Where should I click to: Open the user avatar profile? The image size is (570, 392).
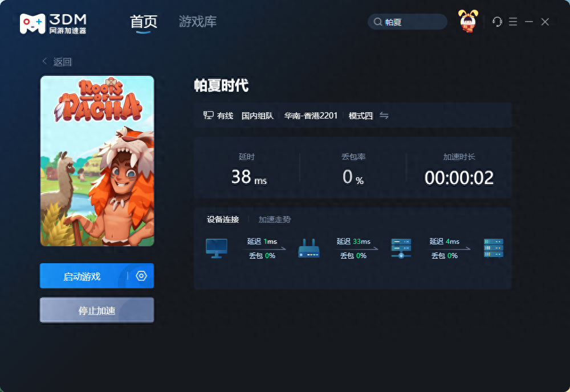(468, 22)
